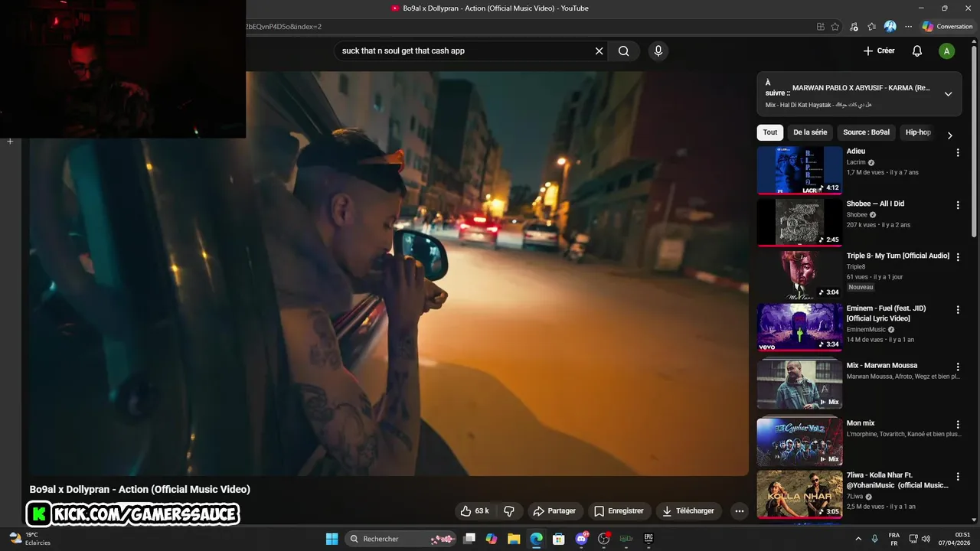Expand the 'À suivre' playlist panel
This screenshot has width=980, height=551.
coord(948,94)
